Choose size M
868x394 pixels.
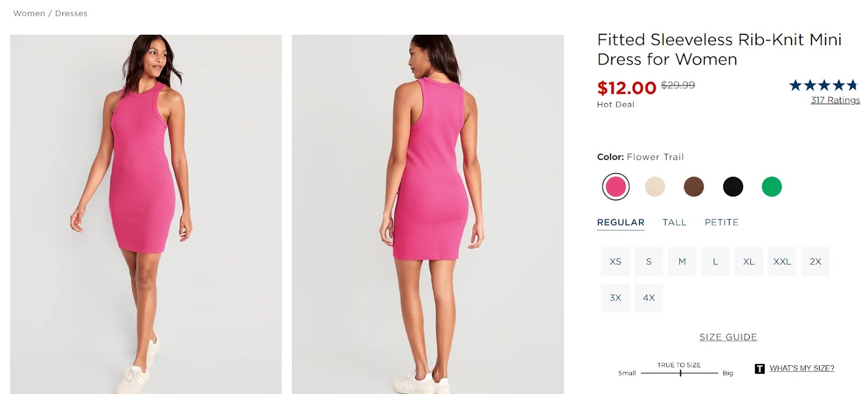click(x=682, y=262)
